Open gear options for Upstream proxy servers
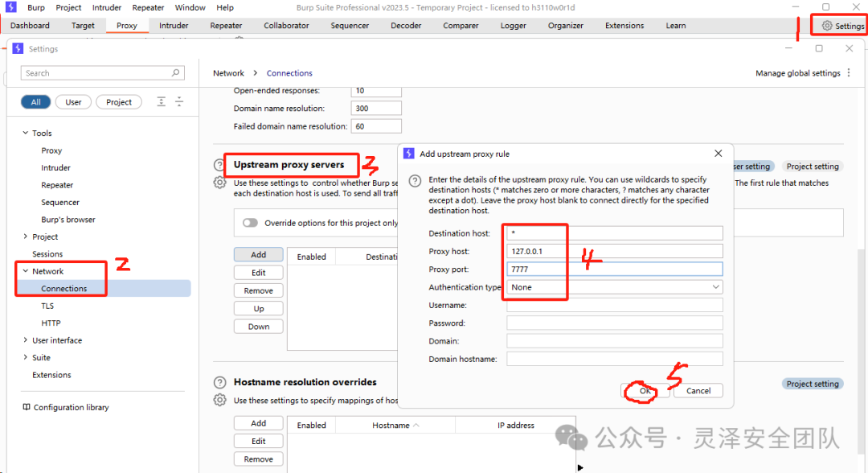 click(x=219, y=183)
